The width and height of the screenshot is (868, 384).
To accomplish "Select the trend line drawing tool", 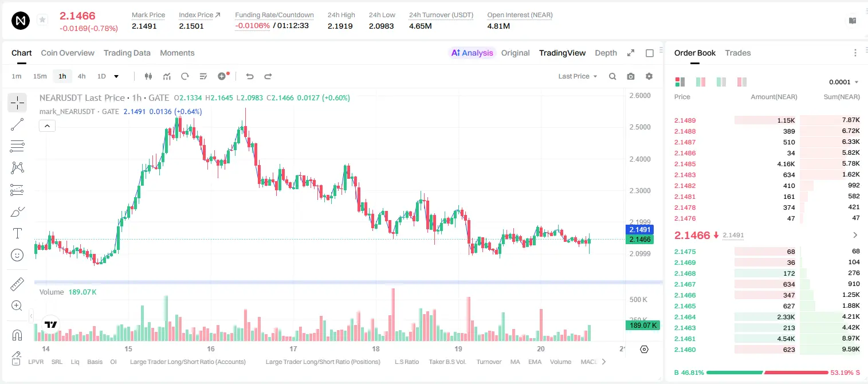I will [x=17, y=124].
